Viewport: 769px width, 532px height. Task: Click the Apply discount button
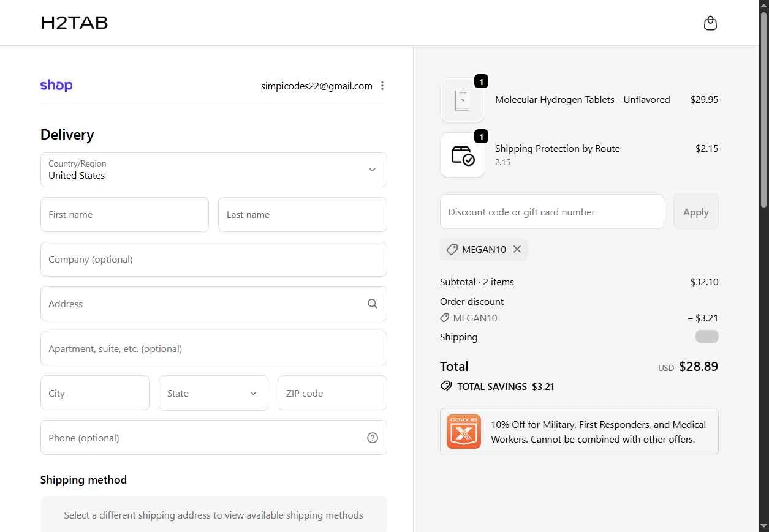[x=696, y=212]
